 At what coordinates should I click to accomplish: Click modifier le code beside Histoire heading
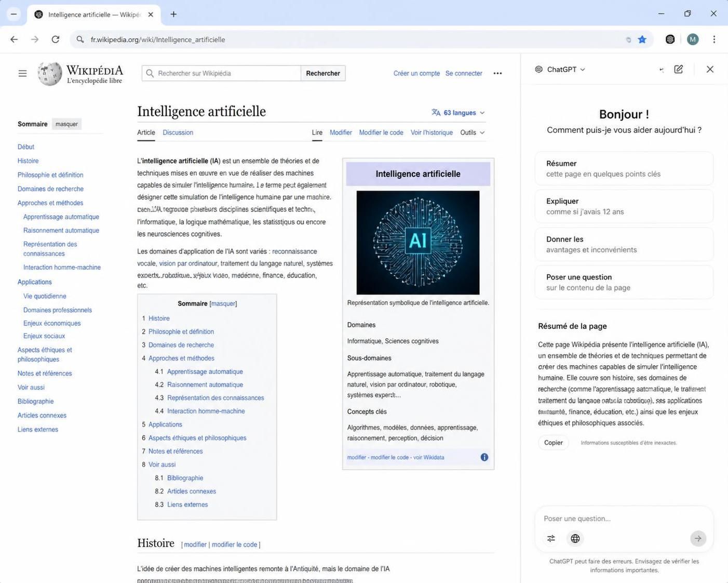pos(235,545)
